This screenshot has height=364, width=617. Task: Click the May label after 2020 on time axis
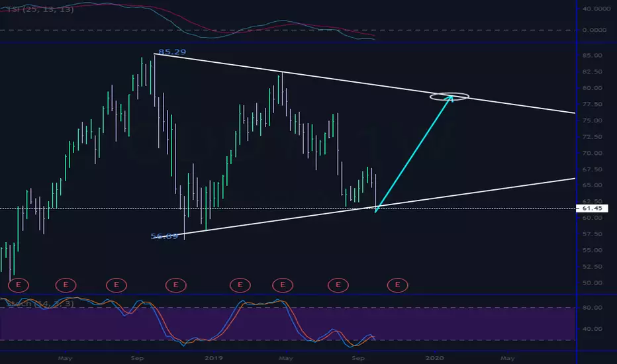[507, 358]
